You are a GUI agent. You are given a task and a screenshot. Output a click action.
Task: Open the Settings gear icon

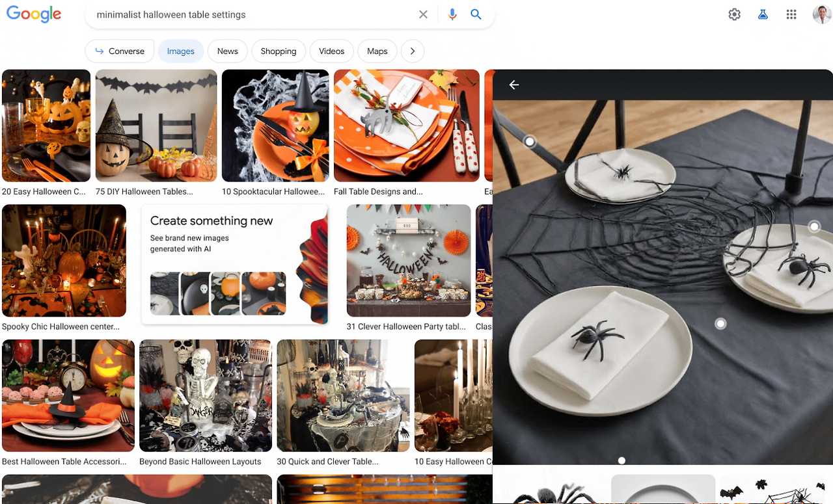pos(735,14)
